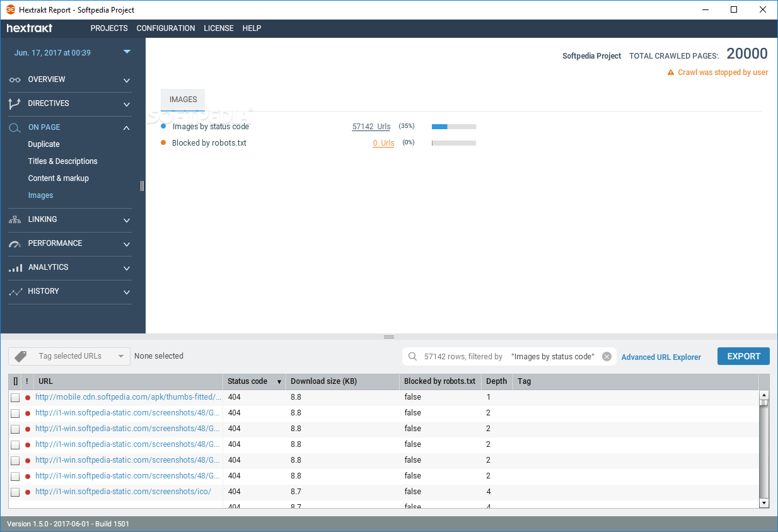Open the crawl date dropdown Jun. 17, 2017

point(73,53)
